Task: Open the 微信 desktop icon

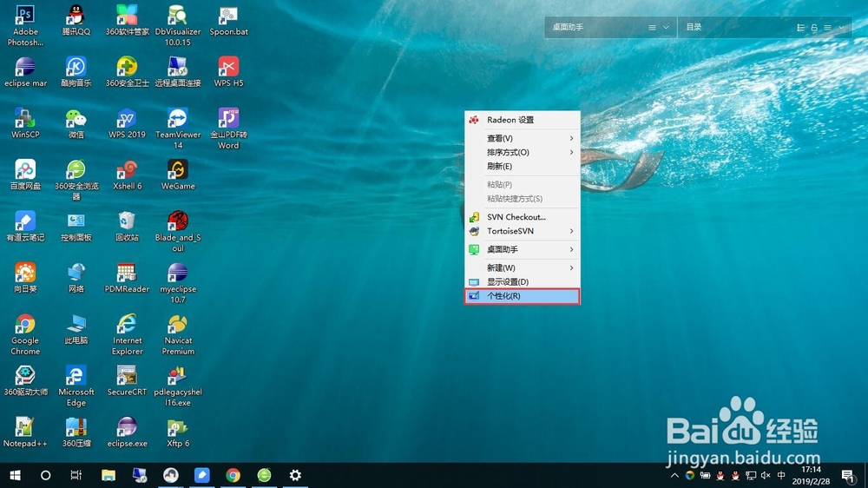Action: [76, 123]
